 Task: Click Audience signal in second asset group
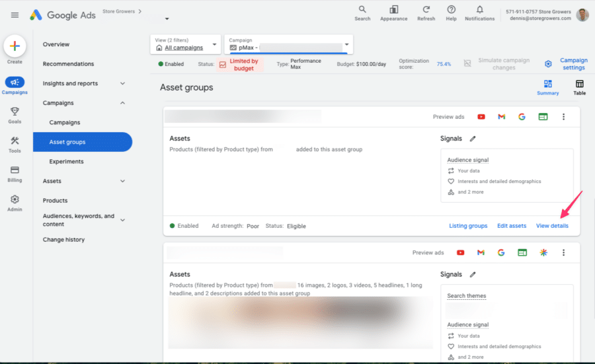(468, 324)
